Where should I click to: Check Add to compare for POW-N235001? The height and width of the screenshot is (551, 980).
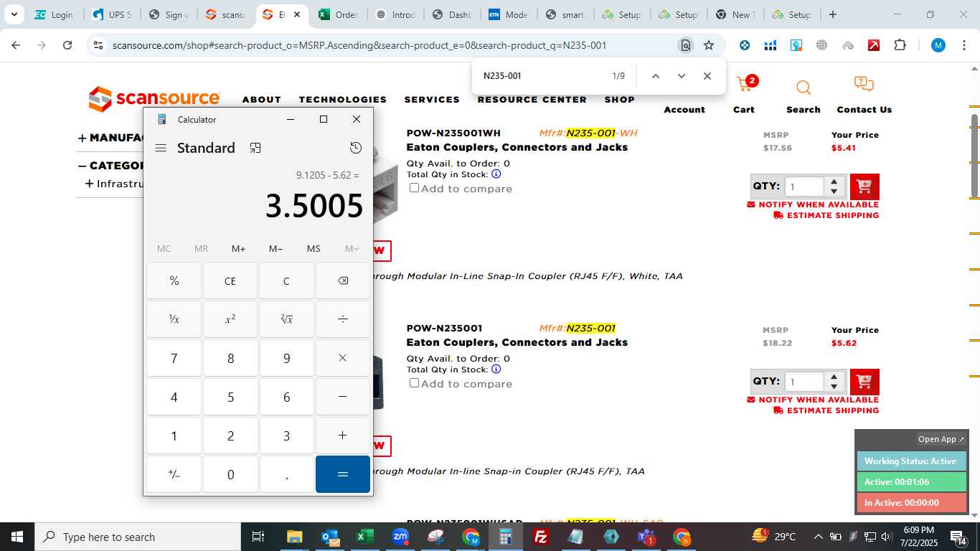414,383
